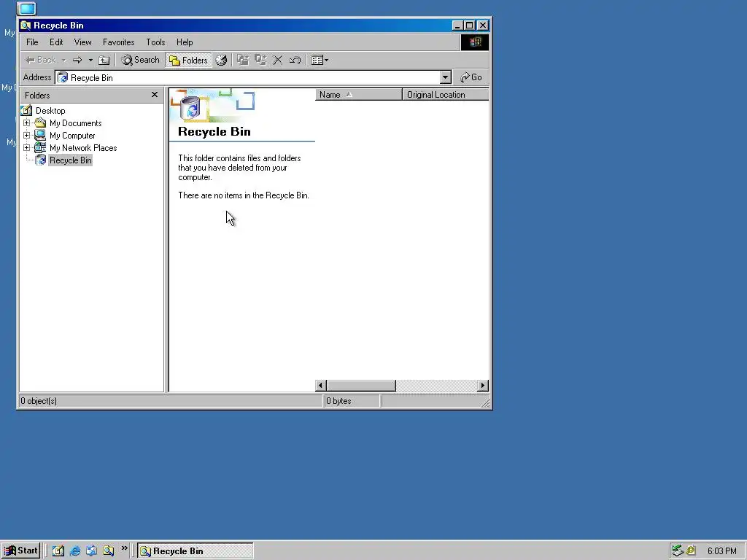
Task: Select My Computer in folder tree
Action: 72,135
